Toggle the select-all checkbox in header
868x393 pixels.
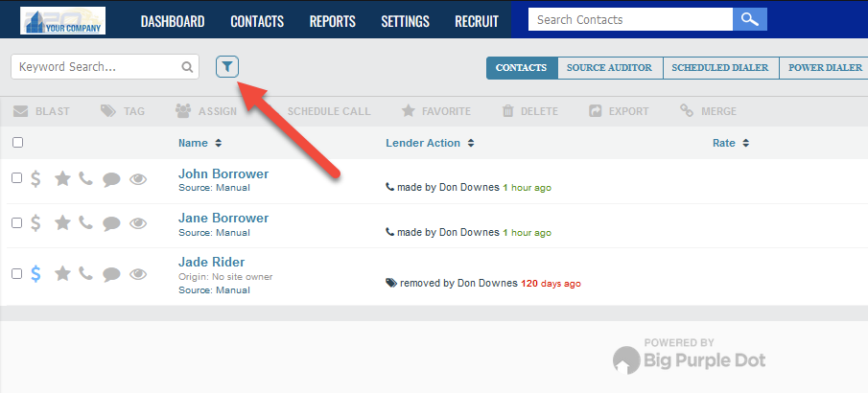[17, 143]
